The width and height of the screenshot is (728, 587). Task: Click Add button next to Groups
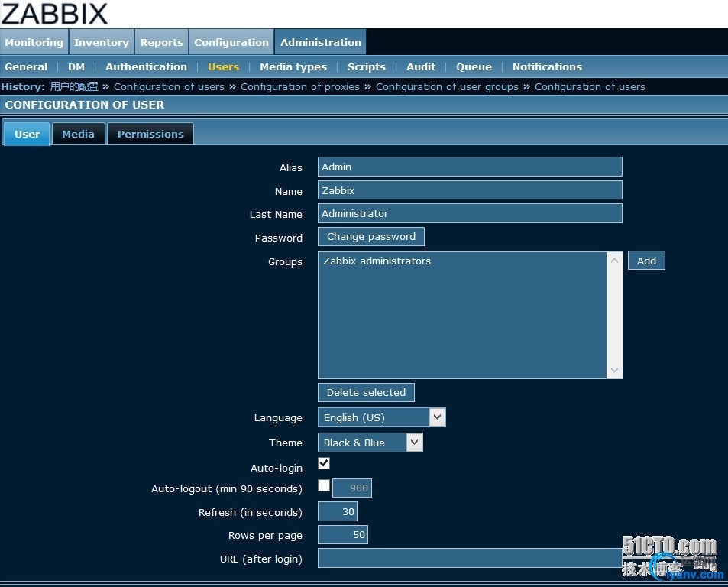click(646, 261)
